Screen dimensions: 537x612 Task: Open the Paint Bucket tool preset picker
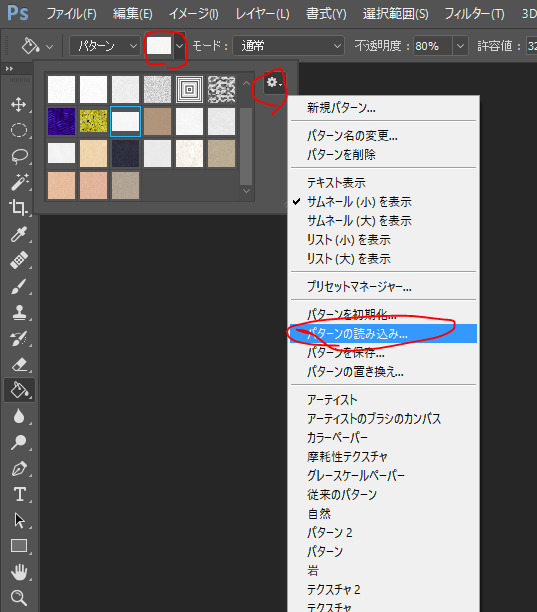click(x=37, y=46)
